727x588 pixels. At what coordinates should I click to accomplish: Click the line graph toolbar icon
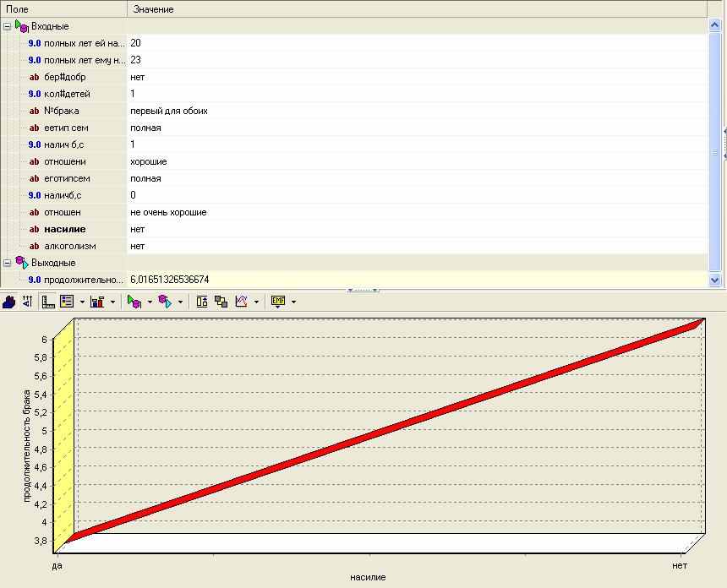[241, 302]
